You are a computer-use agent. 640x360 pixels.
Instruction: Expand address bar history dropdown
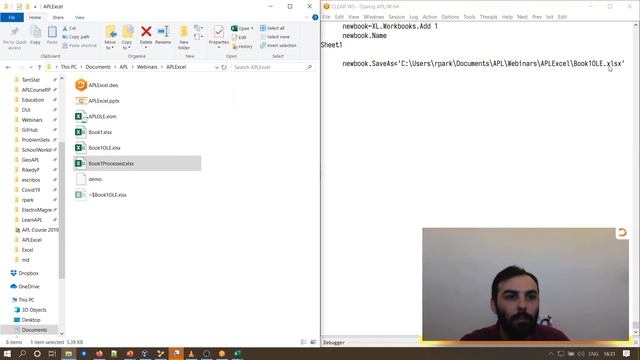(217, 67)
